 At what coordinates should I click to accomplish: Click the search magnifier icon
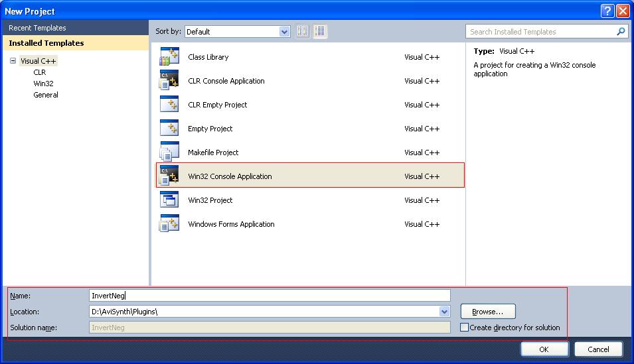pyautogui.click(x=621, y=32)
